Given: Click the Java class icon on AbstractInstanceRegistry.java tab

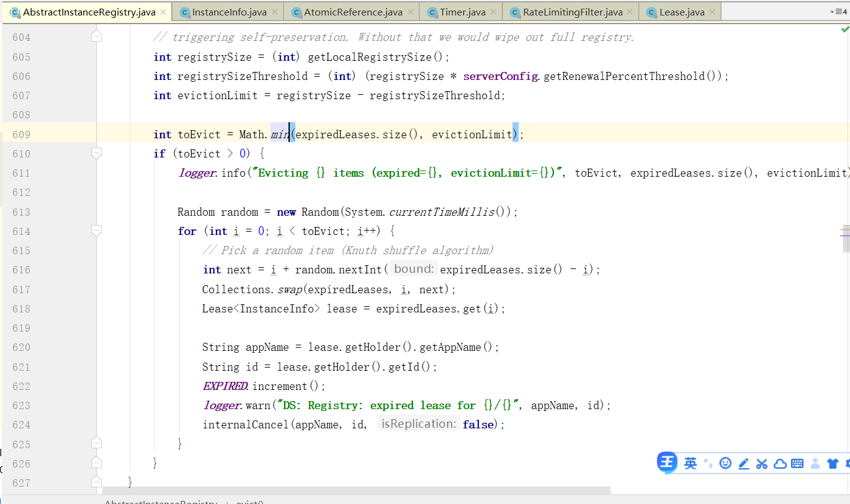Looking at the screenshot, I should click(x=16, y=12).
